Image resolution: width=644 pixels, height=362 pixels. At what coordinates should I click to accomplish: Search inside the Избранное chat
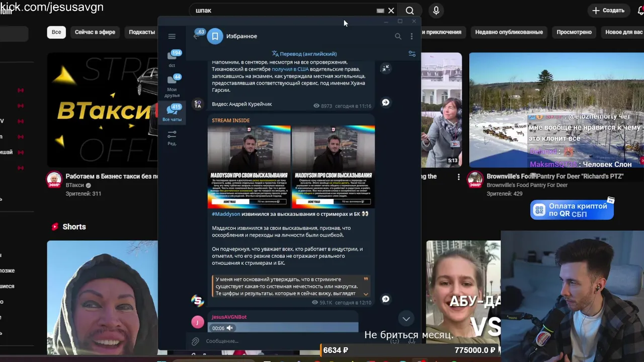398,36
